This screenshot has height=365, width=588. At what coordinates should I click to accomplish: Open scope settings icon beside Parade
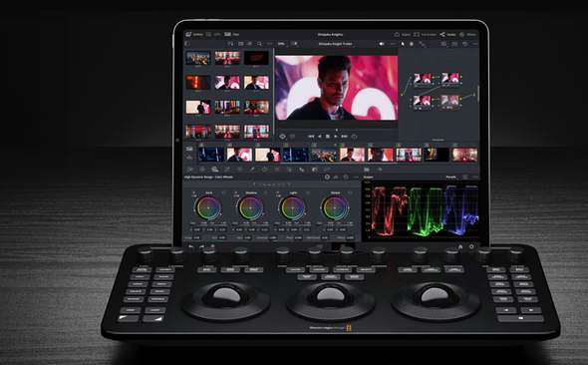(x=465, y=177)
